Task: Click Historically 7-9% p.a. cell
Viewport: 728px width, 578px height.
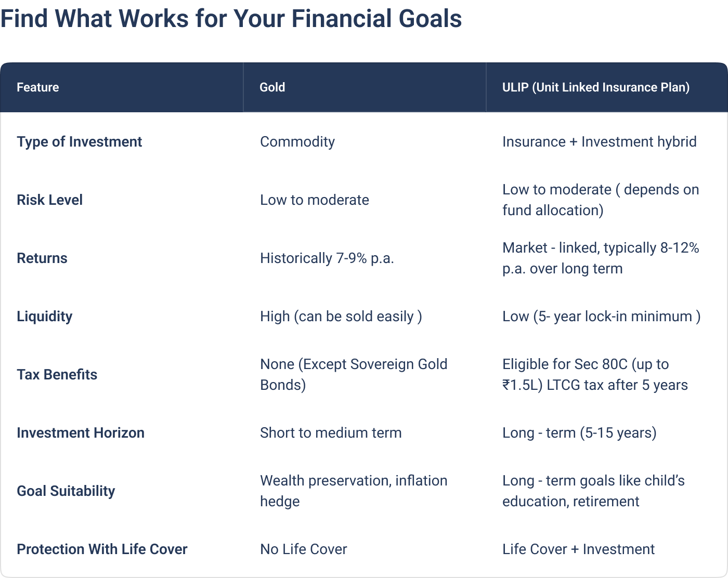Action: (x=327, y=258)
